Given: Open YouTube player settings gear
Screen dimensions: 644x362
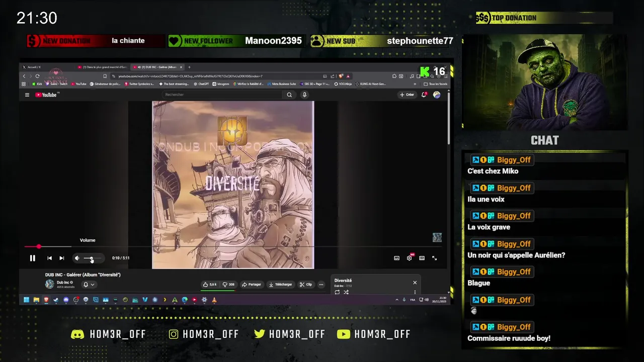Looking at the screenshot, I should 410,258.
